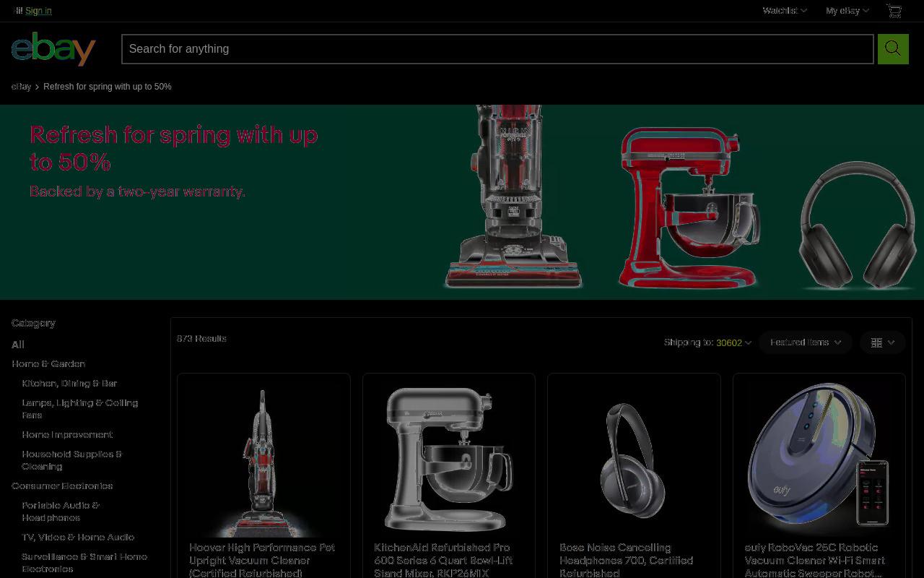Click the Sign in link
Viewport: 924px width, 578px height.
[x=38, y=11]
